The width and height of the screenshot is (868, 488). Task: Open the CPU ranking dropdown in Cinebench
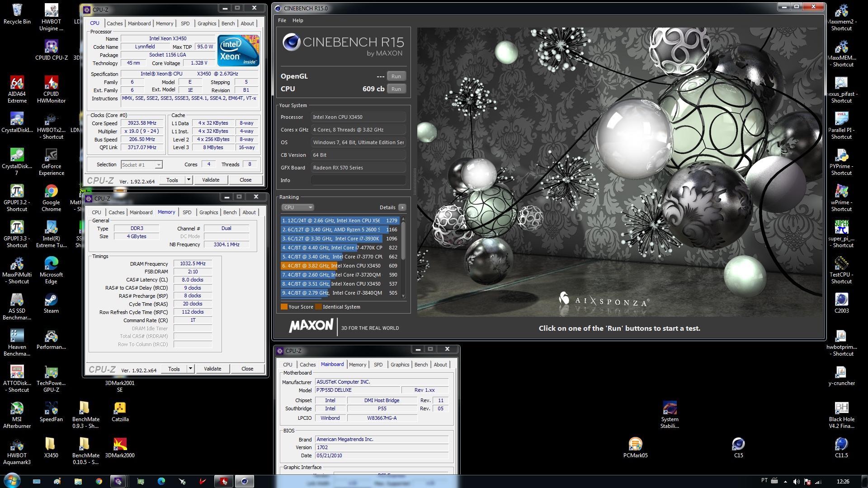click(297, 207)
